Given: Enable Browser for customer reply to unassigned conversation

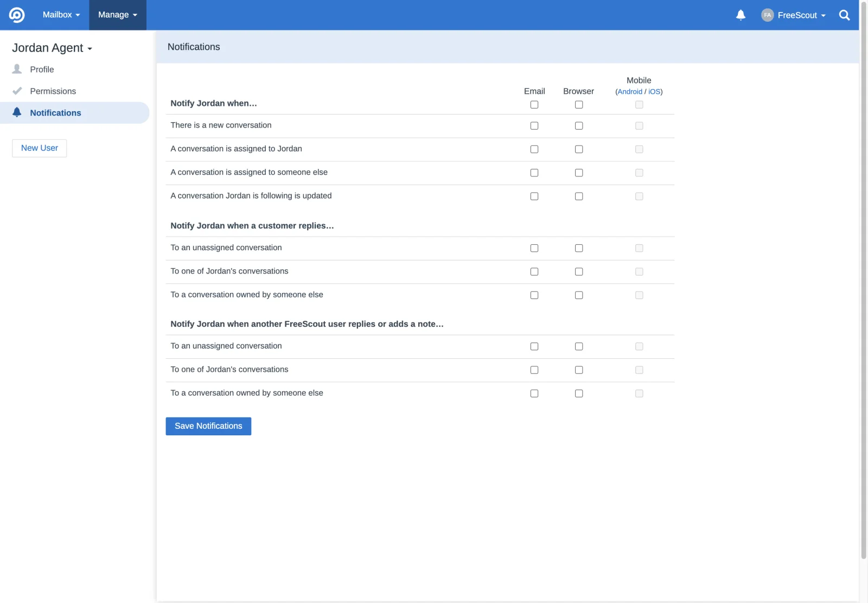Looking at the screenshot, I should coord(579,248).
